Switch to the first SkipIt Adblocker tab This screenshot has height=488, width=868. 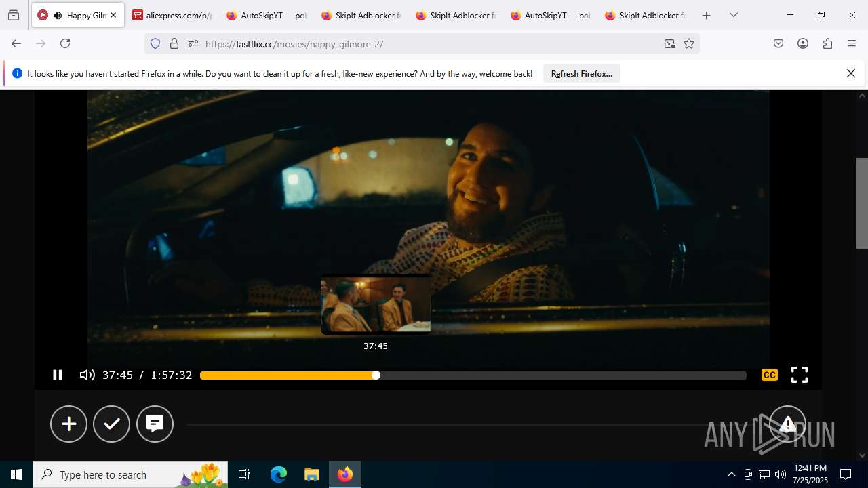[x=361, y=15]
